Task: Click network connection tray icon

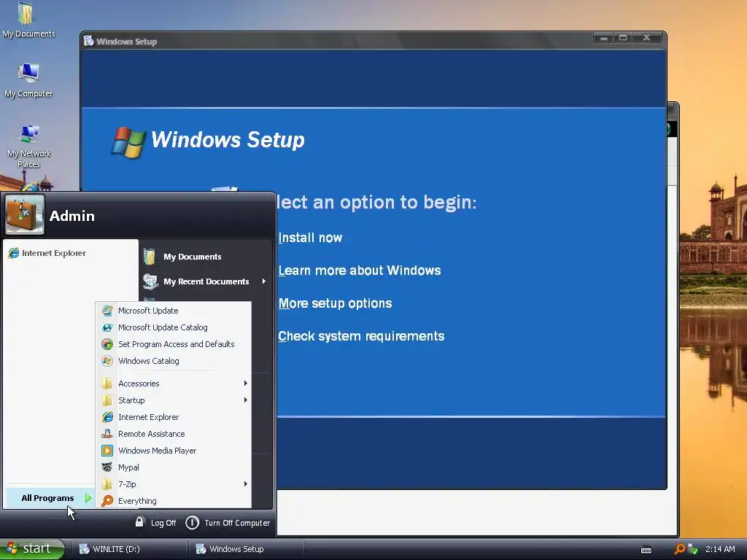Action: 693,549
